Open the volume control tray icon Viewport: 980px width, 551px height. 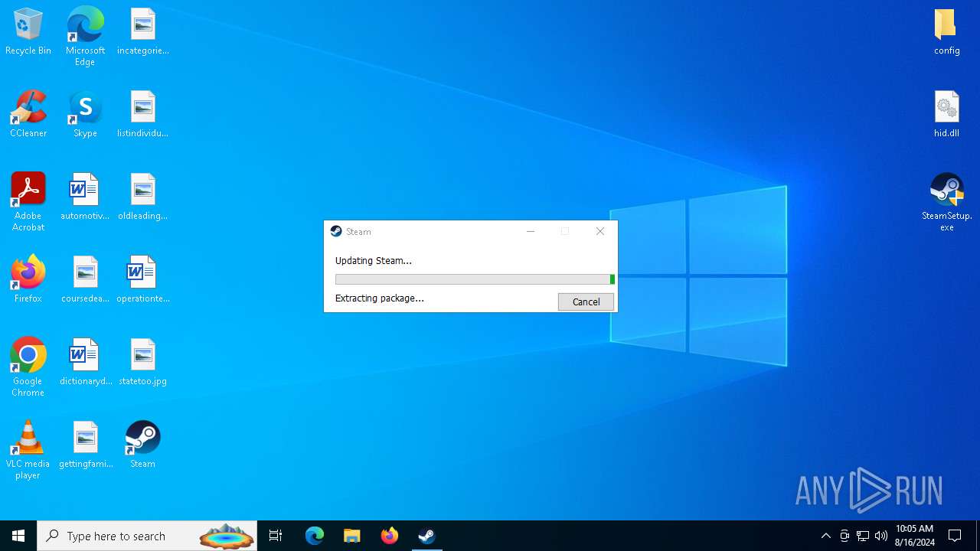(881, 536)
